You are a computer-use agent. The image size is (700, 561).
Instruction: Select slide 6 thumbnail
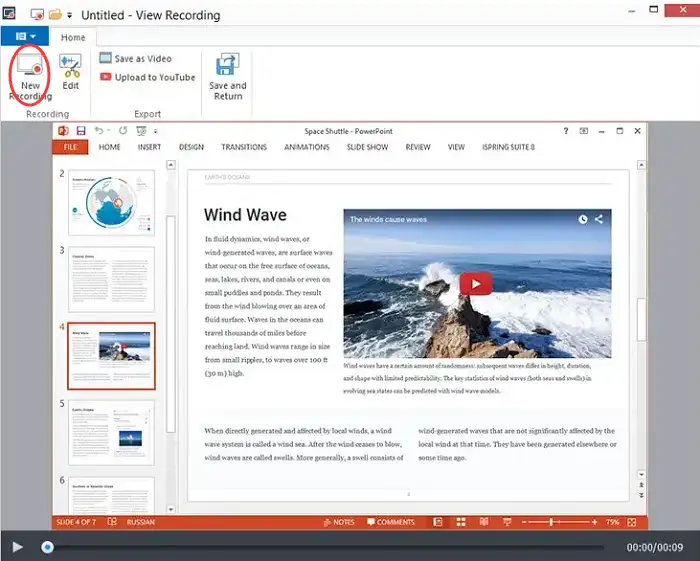(x=112, y=495)
